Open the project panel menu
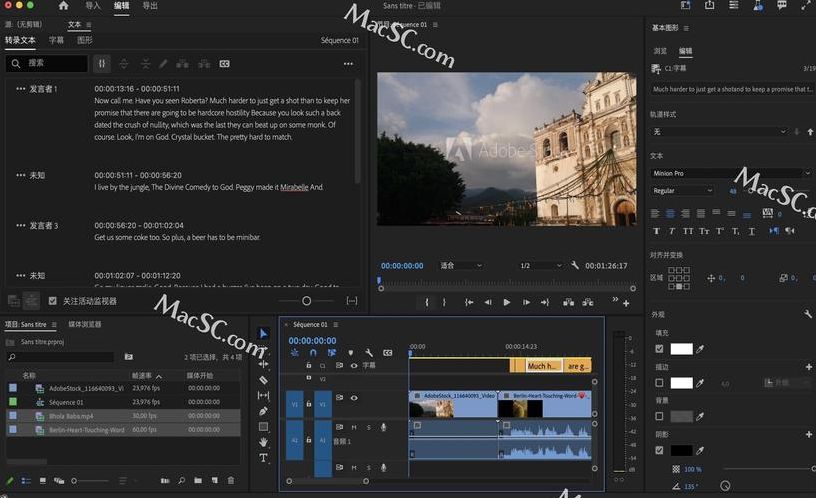This screenshot has height=498, width=816. (x=54, y=324)
